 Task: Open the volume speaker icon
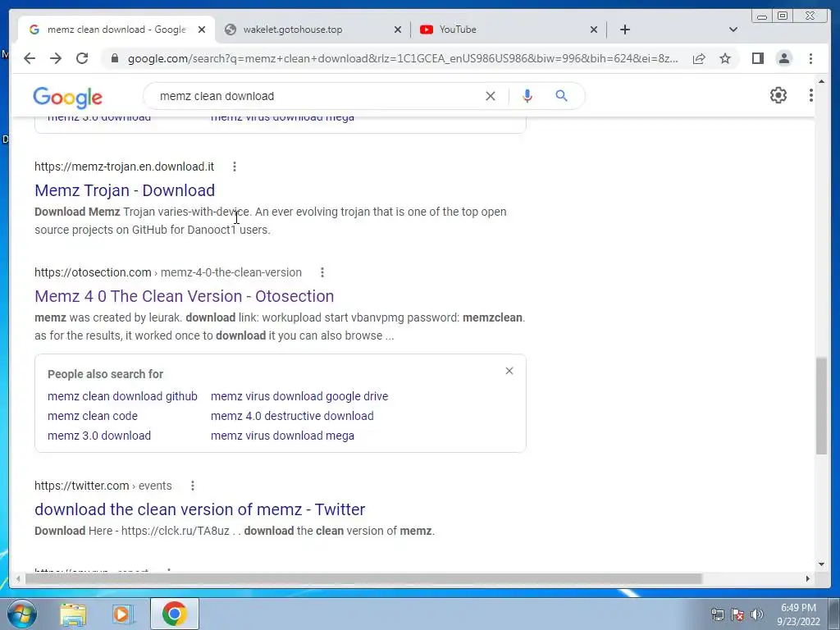(757, 614)
